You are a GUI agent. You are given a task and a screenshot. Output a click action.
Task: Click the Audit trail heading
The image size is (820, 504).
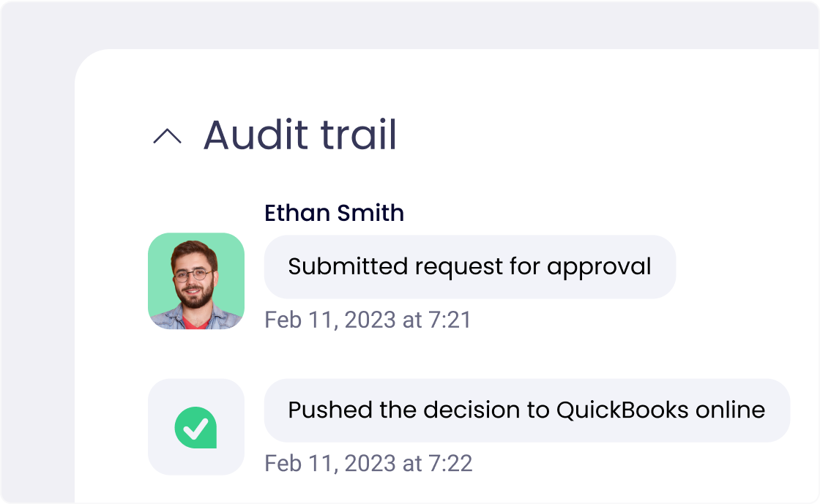pyautogui.click(x=299, y=135)
